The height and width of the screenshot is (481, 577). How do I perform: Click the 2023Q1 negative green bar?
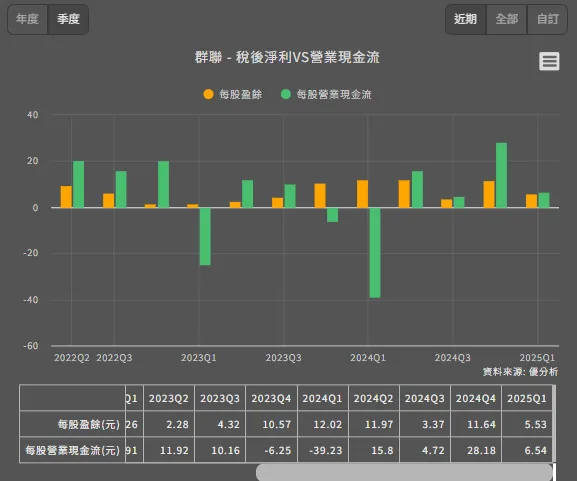[x=205, y=236]
